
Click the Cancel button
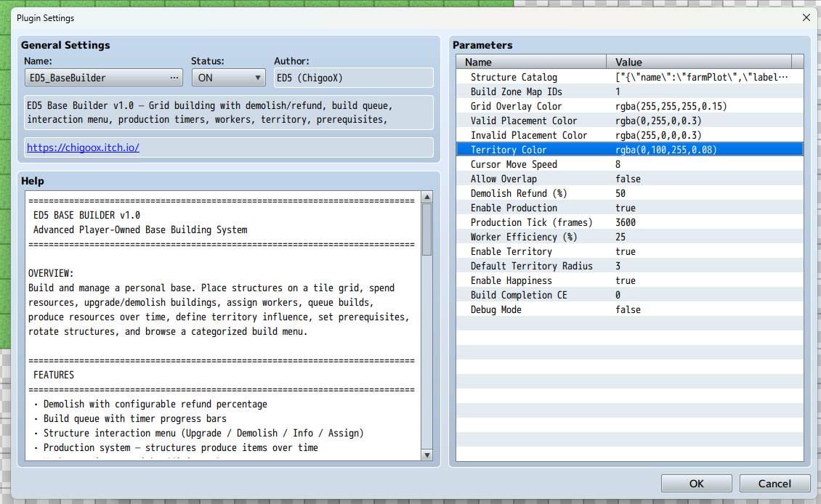coord(775,484)
